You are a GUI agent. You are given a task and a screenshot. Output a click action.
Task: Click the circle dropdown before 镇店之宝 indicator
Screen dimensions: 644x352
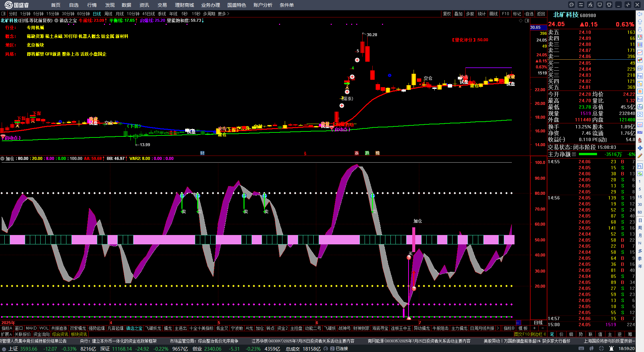[x=56, y=20]
